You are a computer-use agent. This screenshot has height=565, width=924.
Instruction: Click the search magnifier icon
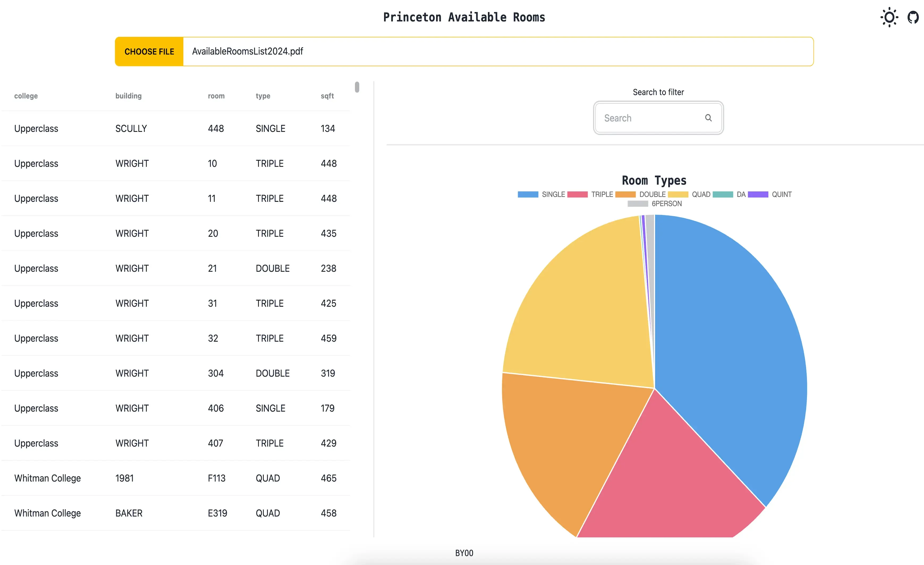708,118
